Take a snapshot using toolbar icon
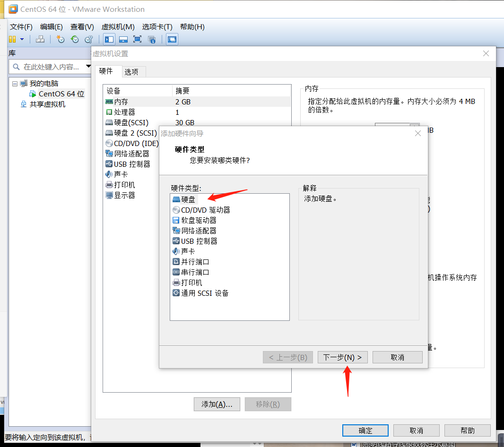The width and height of the screenshot is (504, 447). [x=61, y=39]
